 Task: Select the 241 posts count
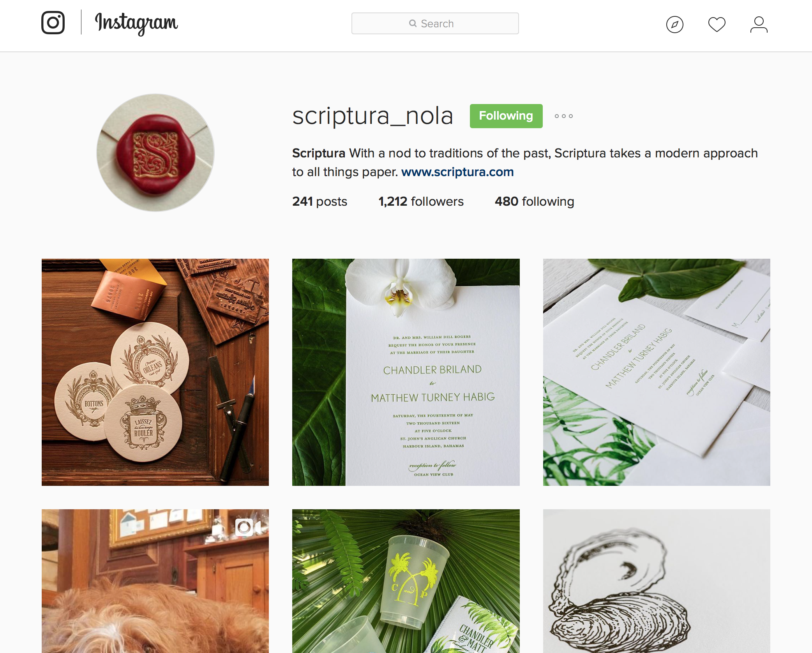pyautogui.click(x=320, y=201)
